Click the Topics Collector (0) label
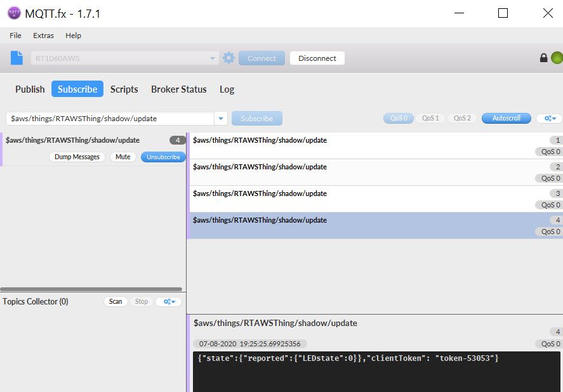563x392 pixels. coord(35,301)
